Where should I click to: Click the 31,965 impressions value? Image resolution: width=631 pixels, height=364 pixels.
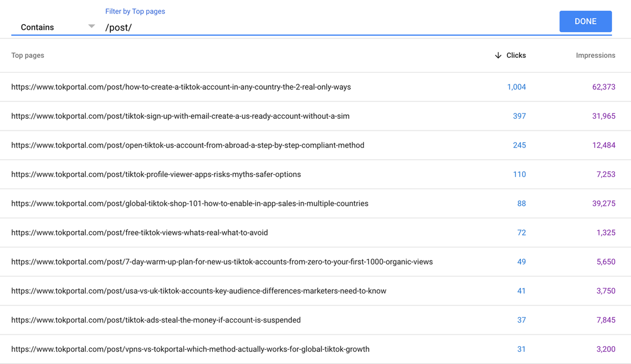[x=604, y=116]
